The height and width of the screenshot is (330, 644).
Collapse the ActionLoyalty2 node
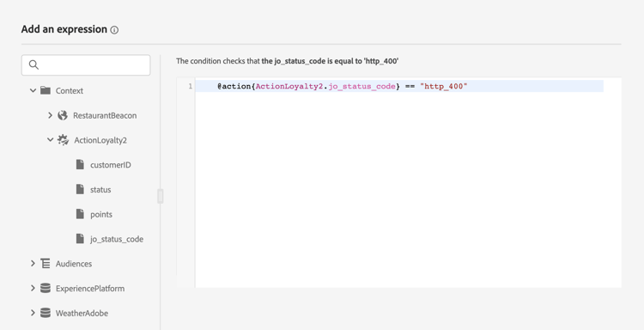50,140
